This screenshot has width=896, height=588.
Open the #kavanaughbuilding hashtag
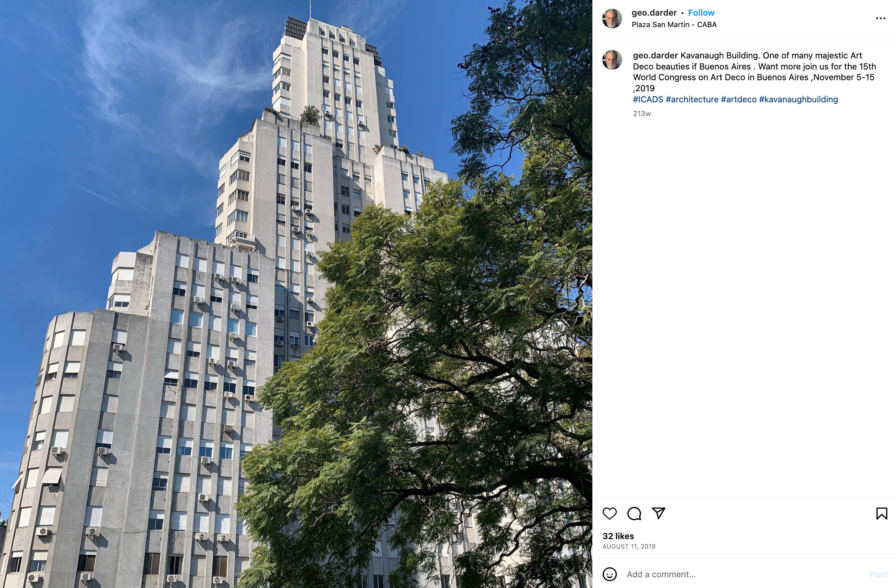(x=798, y=99)
